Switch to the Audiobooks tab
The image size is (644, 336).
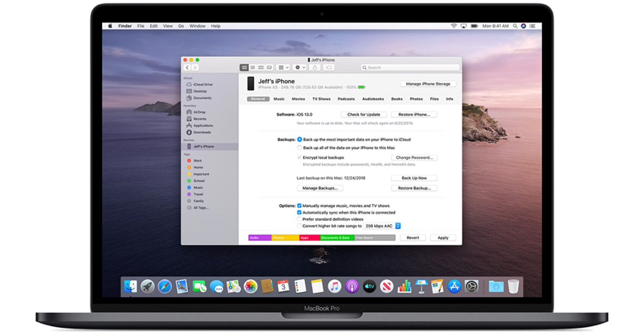(x=373, y=99)
